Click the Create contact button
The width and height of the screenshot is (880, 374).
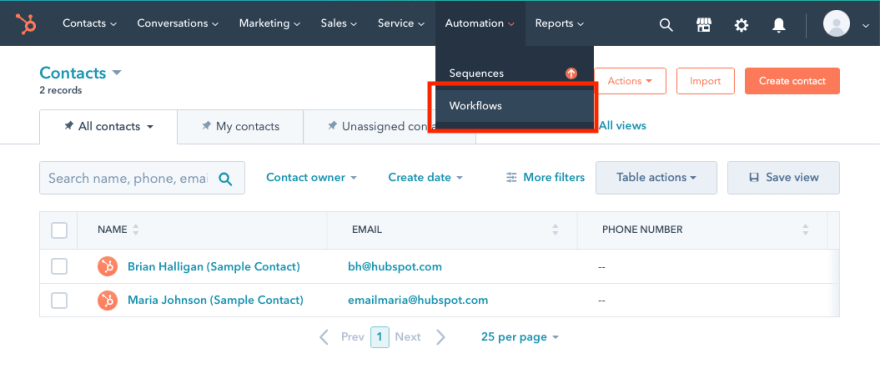792,81
